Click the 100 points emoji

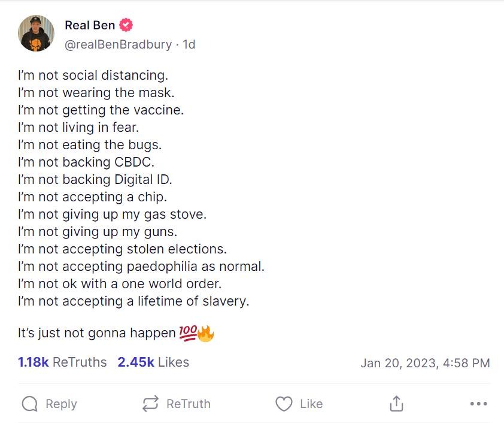click(187, 333)
